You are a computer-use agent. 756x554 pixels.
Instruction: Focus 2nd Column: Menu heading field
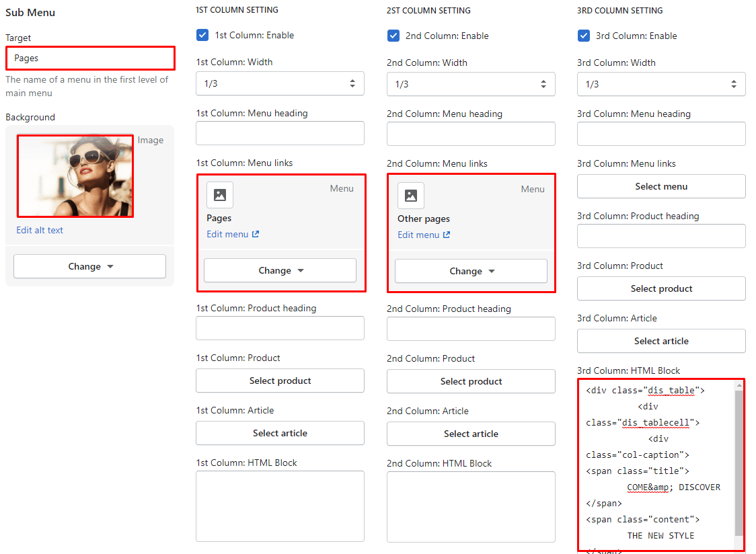(471, 134)
